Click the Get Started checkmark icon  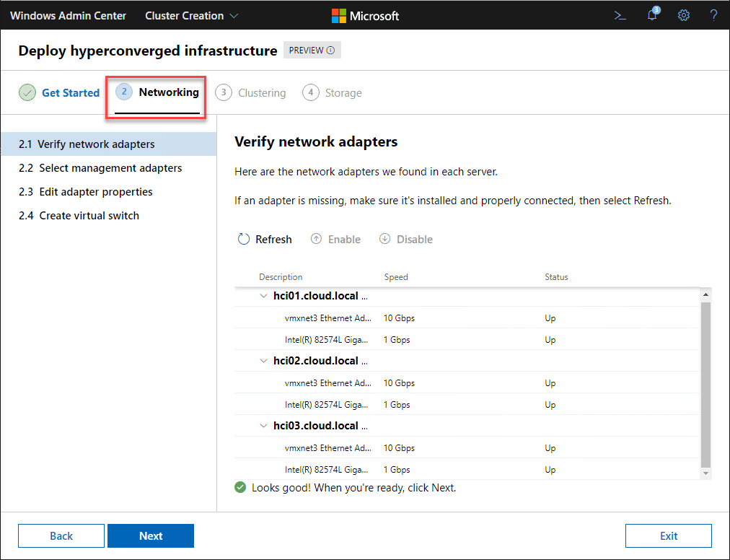(x=27, y=93)
